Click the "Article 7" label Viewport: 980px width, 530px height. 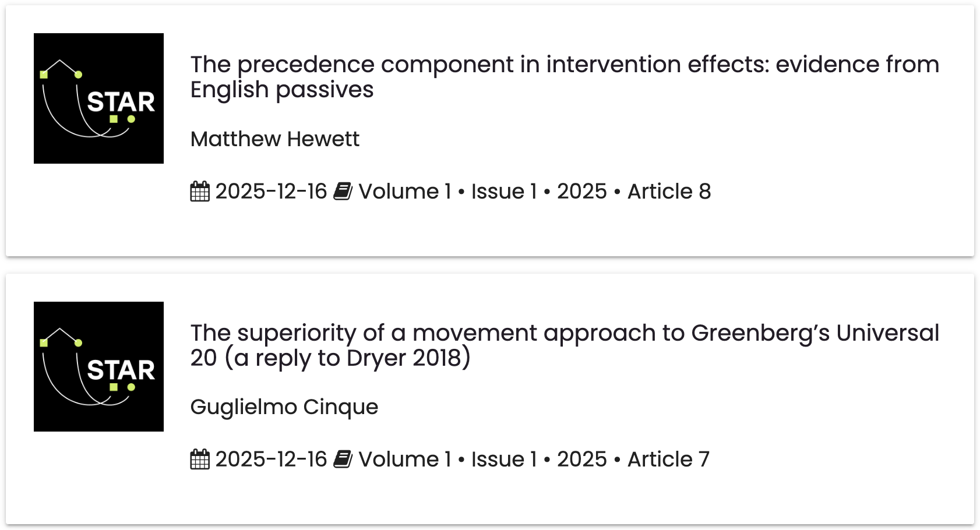pos(668,460)
